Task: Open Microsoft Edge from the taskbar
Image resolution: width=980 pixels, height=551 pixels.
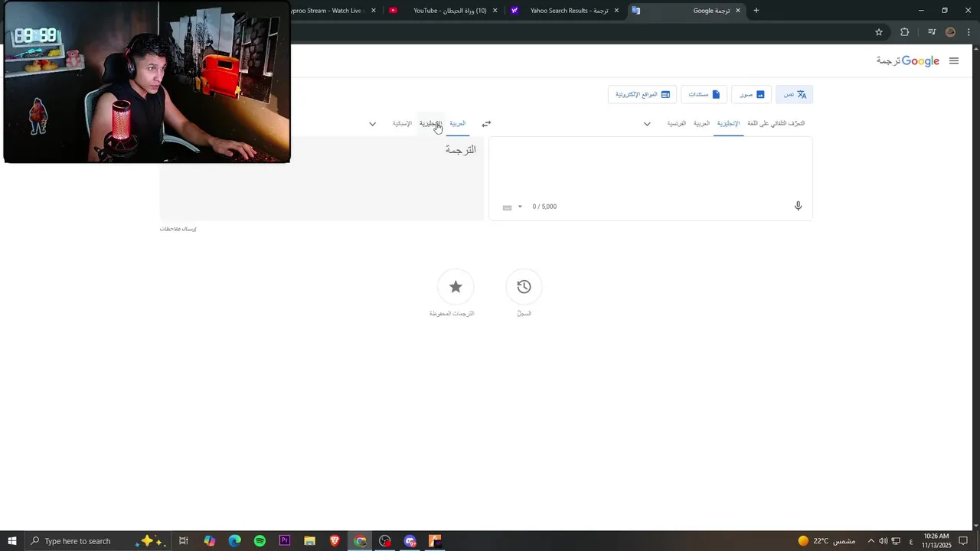Action: (234, 541)
